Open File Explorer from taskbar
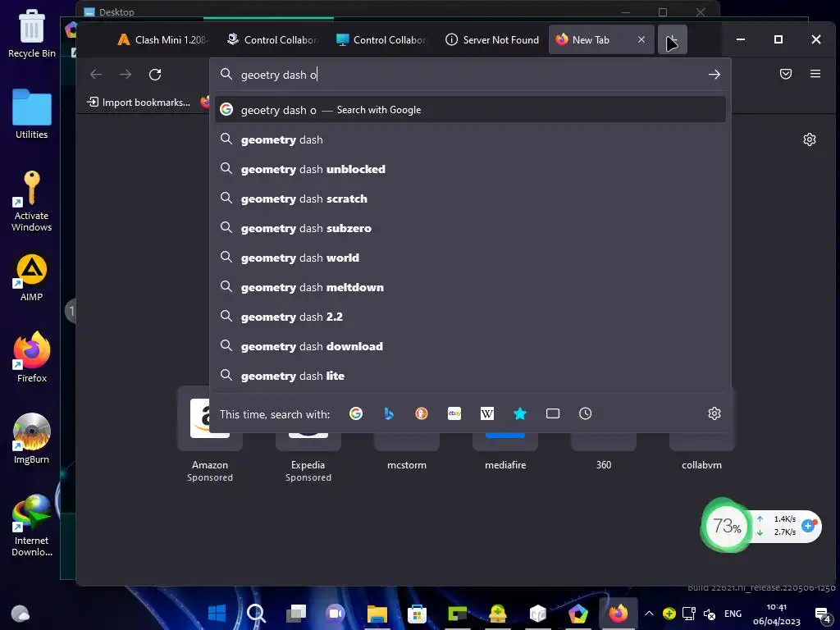This screenshot has height=630, width=840. (x=377, y=613)
